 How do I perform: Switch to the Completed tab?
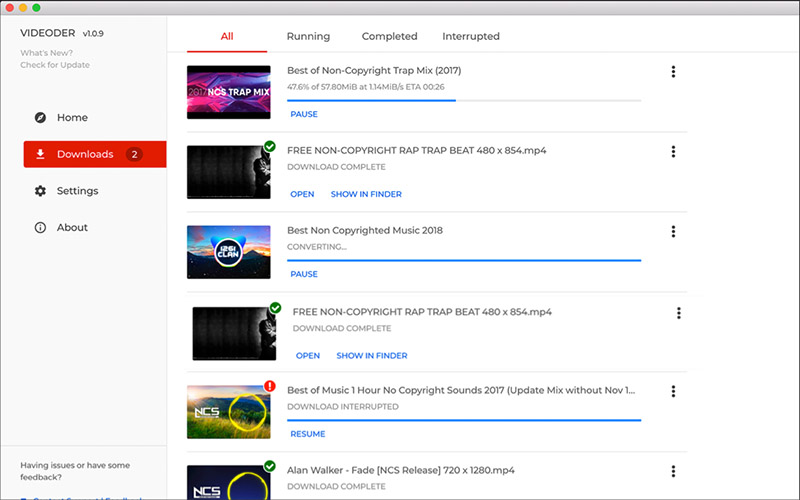389,36
